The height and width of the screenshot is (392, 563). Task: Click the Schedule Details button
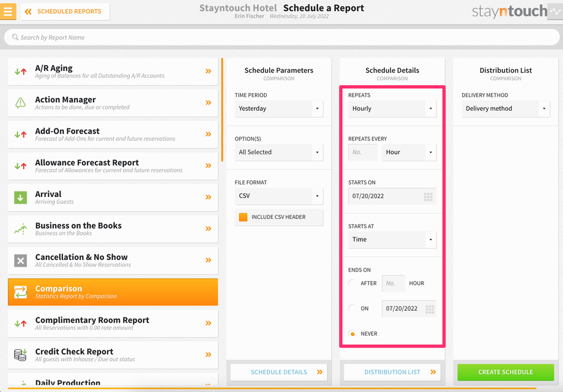click(279, 372)
